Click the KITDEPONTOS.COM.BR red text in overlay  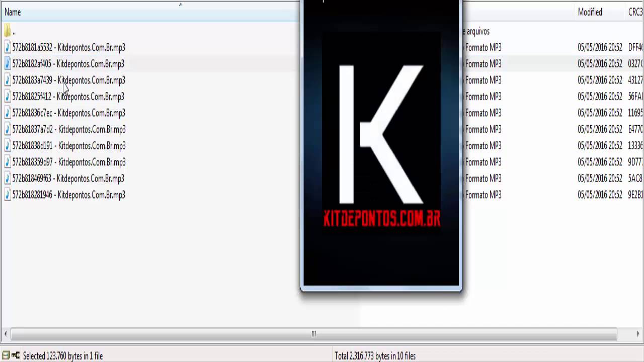(382, 218)
